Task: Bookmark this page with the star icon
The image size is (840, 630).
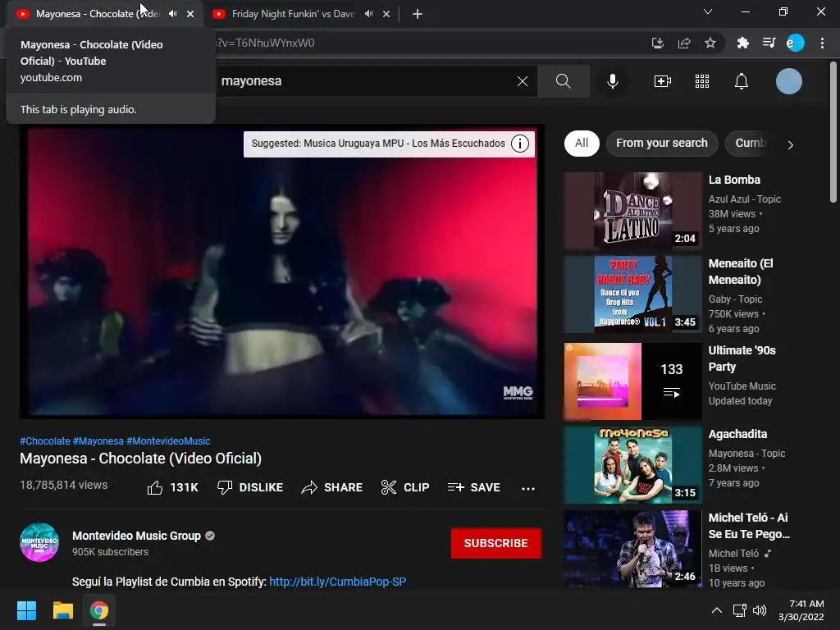Action: 710,43
